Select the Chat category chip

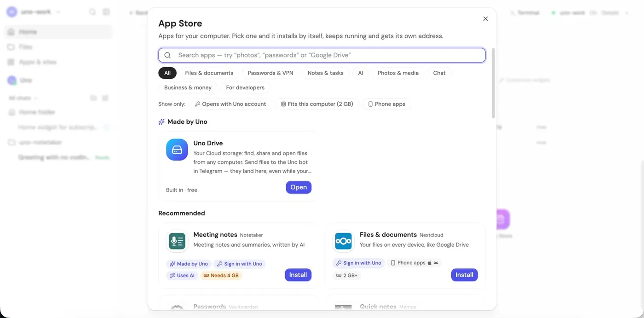(439, 73)
